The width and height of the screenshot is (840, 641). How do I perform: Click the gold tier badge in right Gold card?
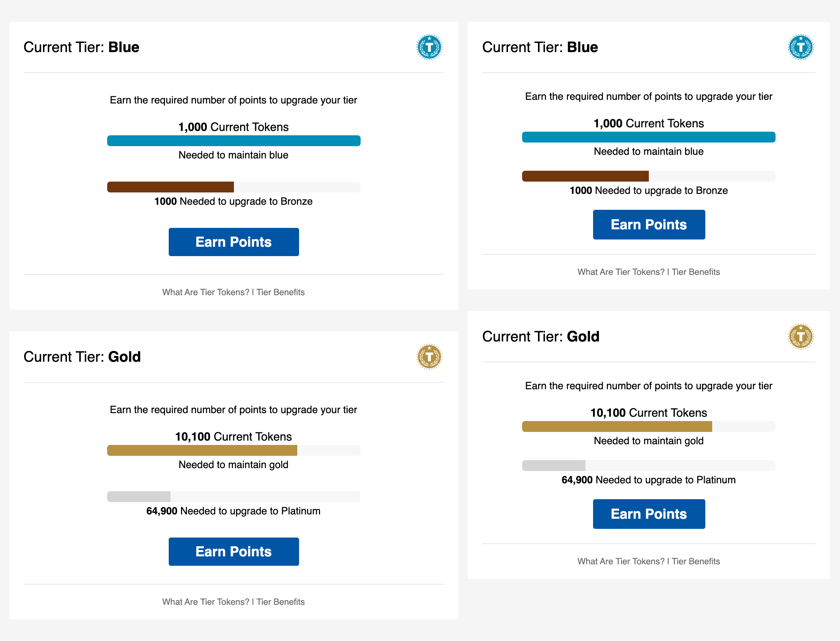[801, 336]
